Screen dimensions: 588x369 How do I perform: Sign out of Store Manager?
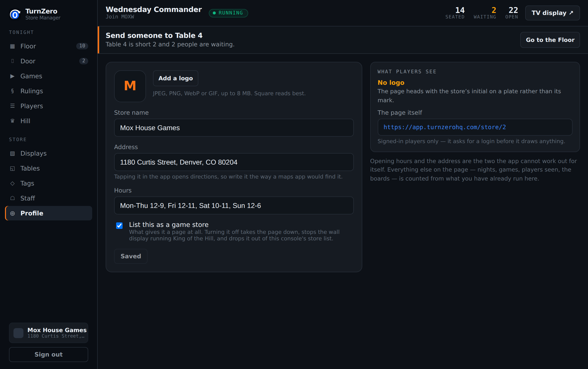[x=49, y=355]
